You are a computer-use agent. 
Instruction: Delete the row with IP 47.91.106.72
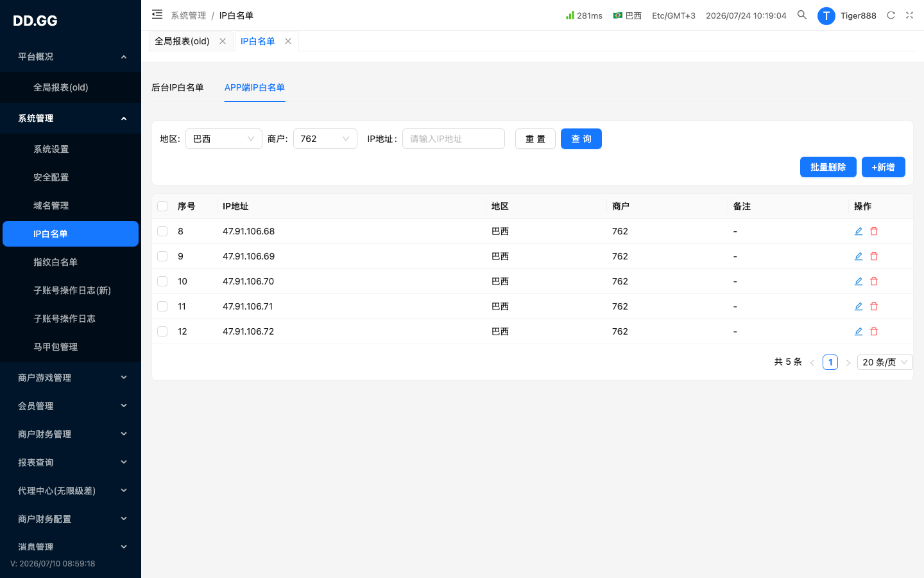point(874,331)
